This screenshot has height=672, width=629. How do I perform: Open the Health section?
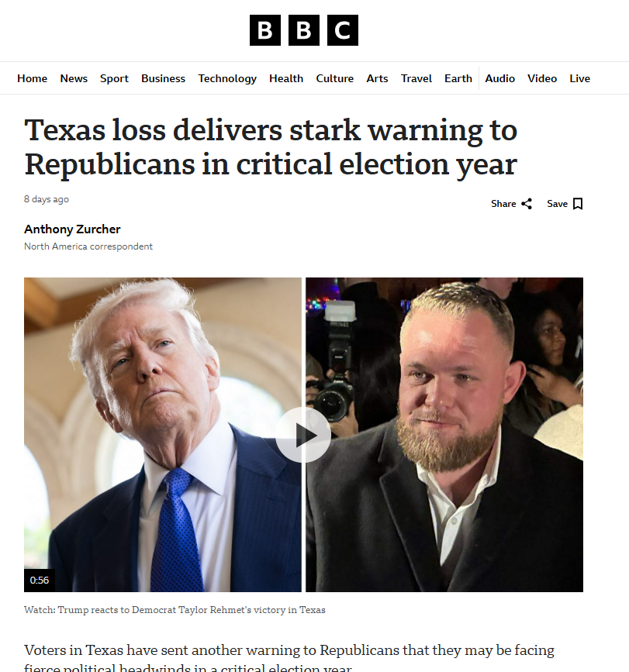click(286, 78)
